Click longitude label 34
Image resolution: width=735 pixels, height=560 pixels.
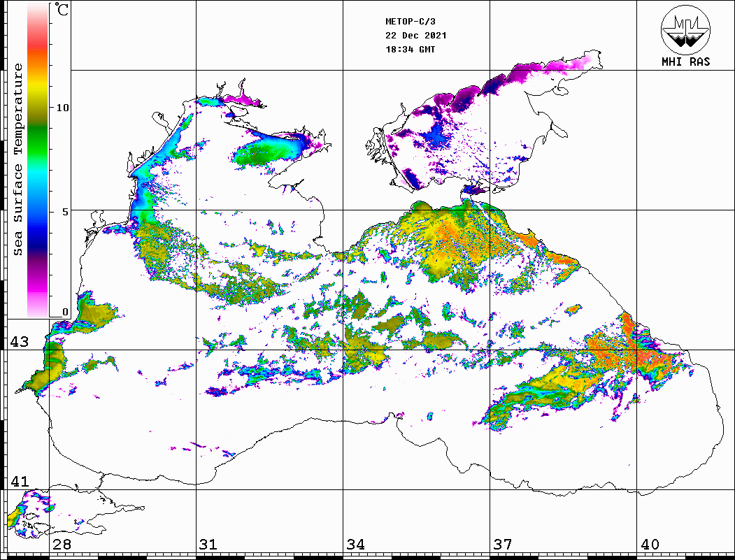click(355, 544)
